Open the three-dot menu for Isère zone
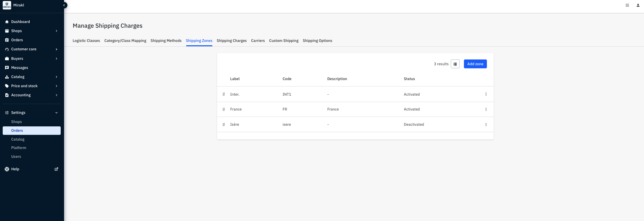The height and width of the screenshot is (221, 644). (x=486, y=124)
